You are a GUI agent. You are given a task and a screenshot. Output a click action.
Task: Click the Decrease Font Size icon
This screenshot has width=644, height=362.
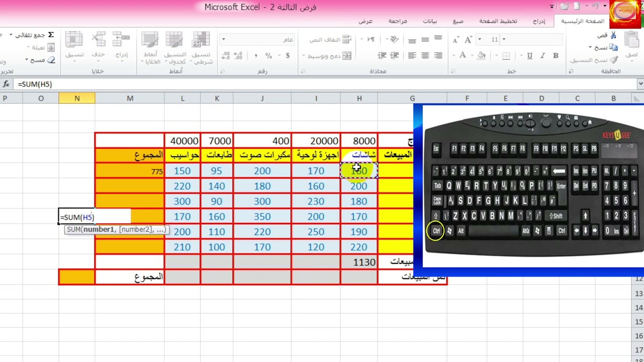456,39
